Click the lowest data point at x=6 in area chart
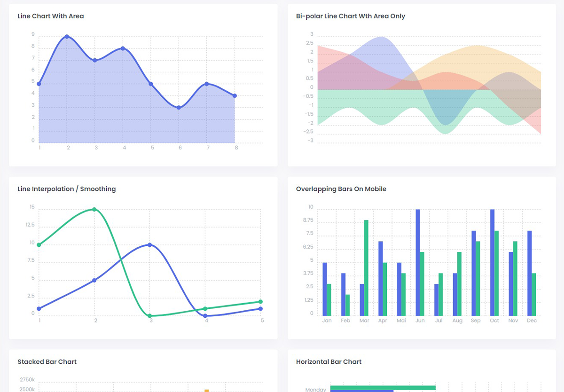This screenshot has height=392, width=564. tap(179, 108)
